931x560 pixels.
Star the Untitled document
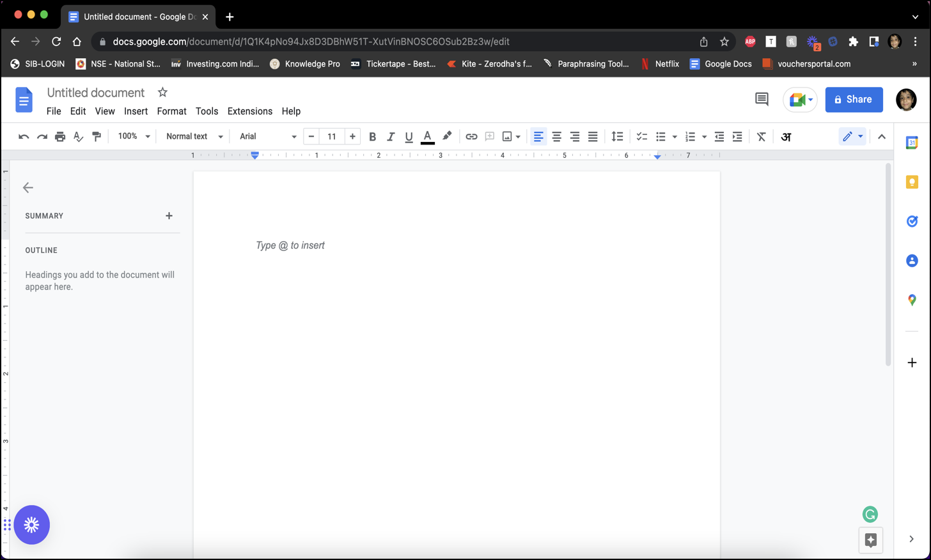click(162, 93)
